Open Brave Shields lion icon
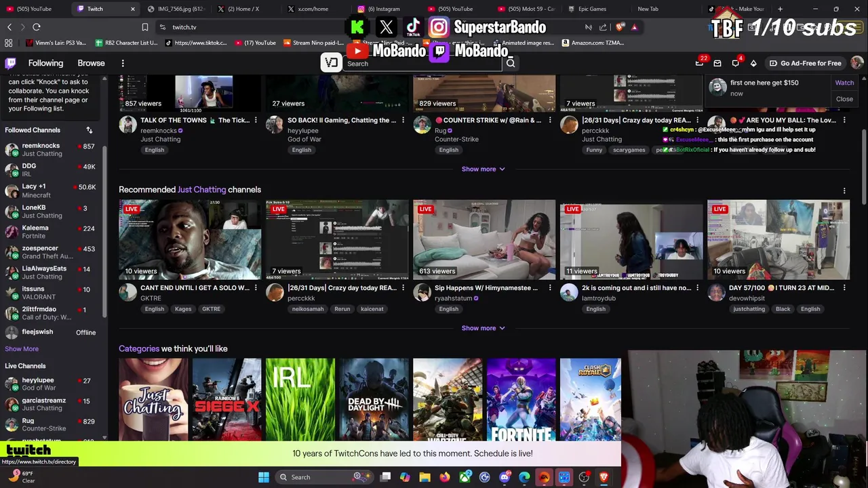Screen dimensions: 868x488 (x=620, y=27)
